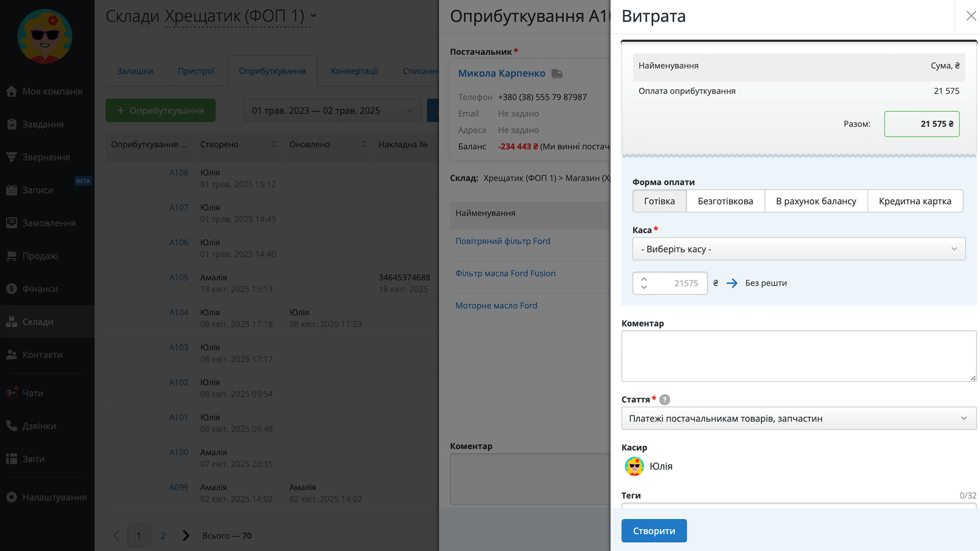Click into the Коментар text area

click(x=799, y=356)
